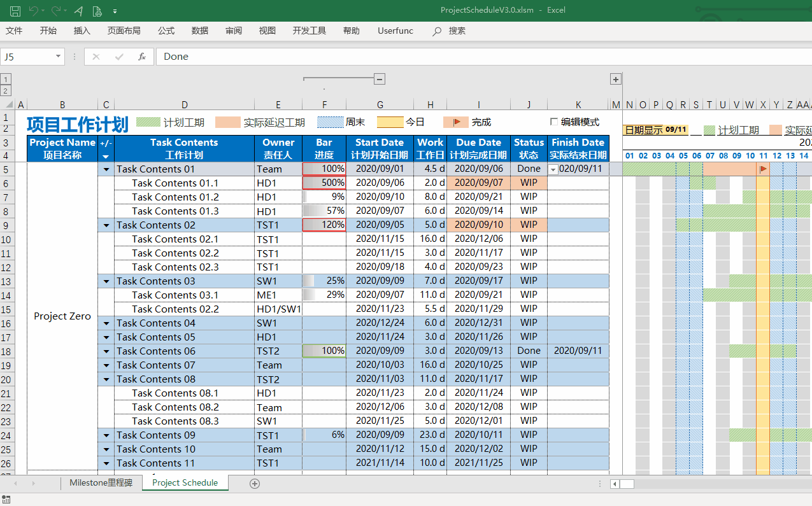The height and width of the screenshot is (506, 812).
Task: Collapse Task Contents 03 with its arrow
Action: 106,281
